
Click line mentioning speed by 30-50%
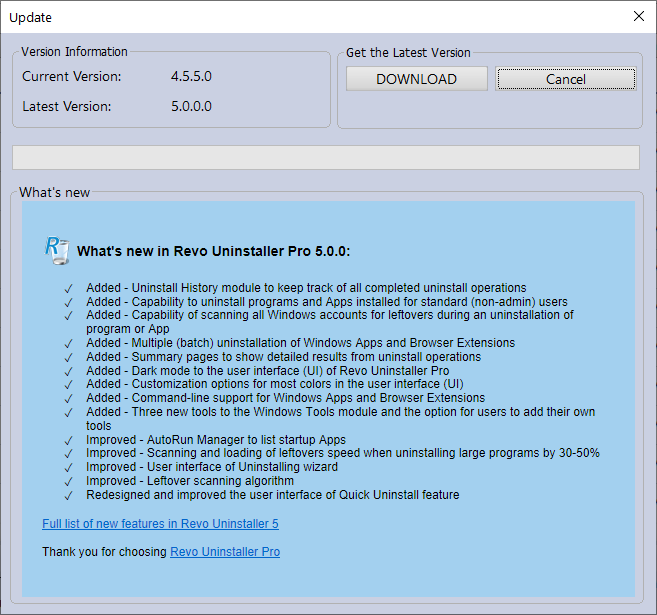click(x=343, y=453)
